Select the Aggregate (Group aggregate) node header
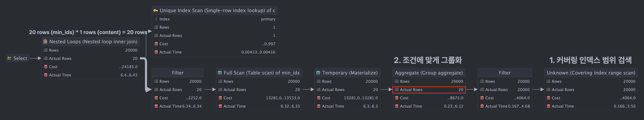Image resolution: width=644 pixels, height=120 pixels. 428,73
